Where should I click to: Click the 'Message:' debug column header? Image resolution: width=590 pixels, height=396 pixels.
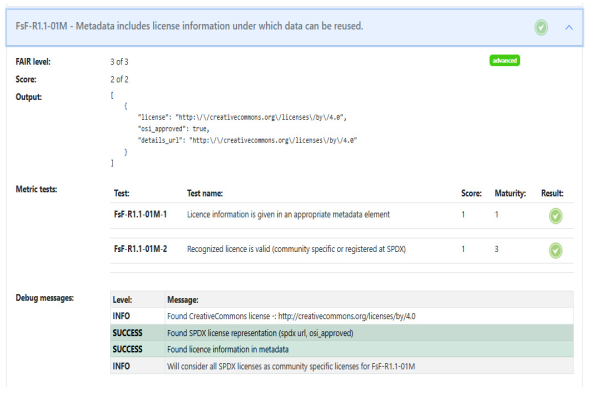pos(183,300)
